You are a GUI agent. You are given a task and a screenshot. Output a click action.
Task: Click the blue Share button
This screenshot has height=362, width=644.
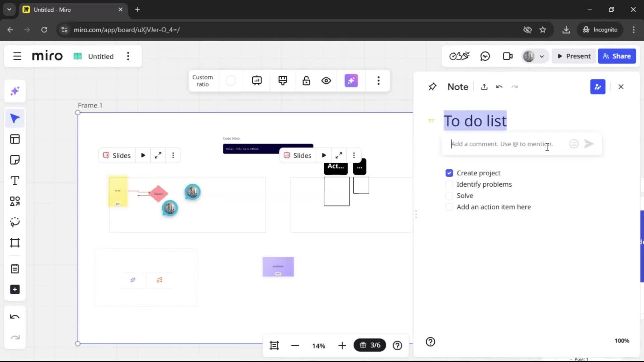click(617, 56)
